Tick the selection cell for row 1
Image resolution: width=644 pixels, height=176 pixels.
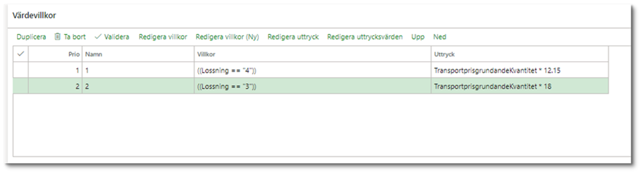coord(21,70)
